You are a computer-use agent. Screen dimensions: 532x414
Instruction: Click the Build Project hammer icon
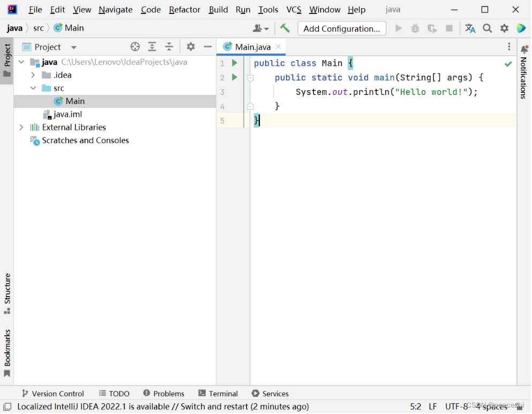click(285, 28)
